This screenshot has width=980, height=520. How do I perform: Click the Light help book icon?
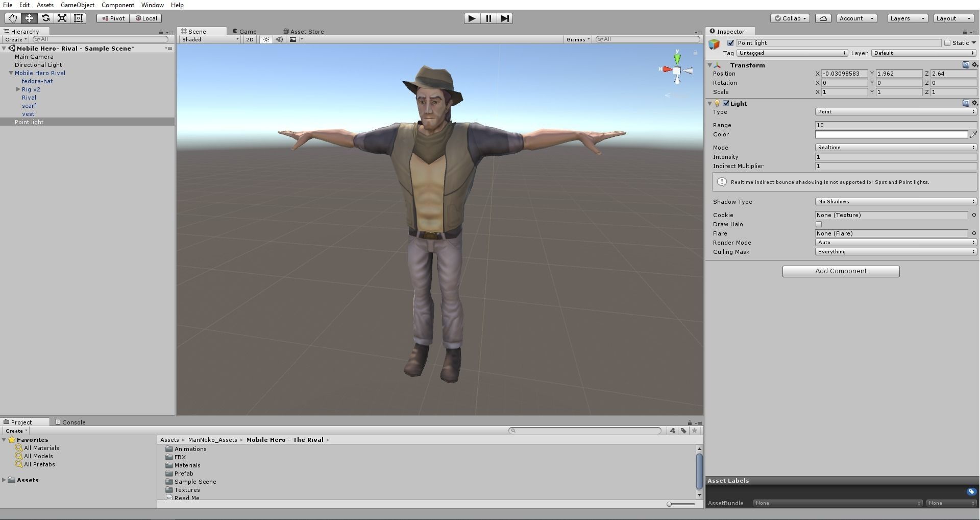coord(966,103)
